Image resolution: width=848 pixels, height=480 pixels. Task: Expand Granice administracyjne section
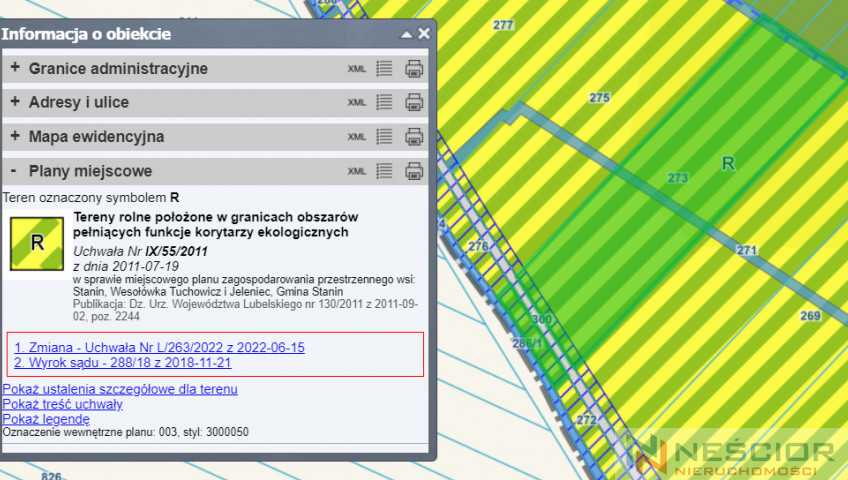click(15, 68)
